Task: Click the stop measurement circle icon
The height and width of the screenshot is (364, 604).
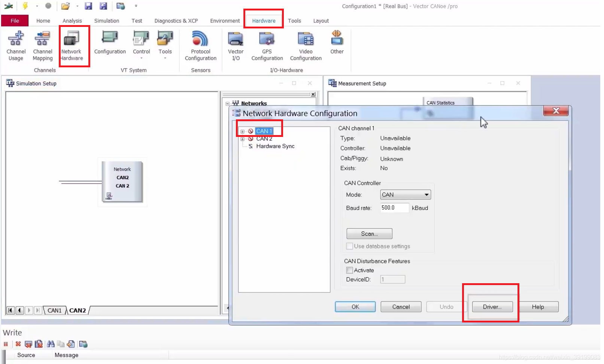Action: (48, 6)
